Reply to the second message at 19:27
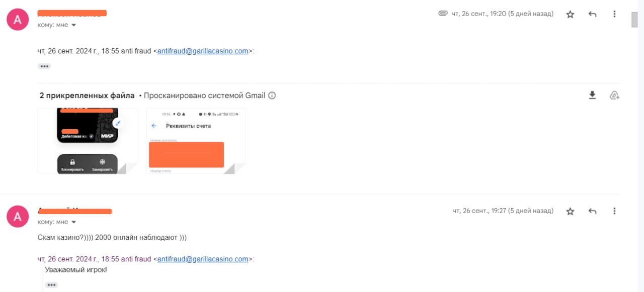 592,212
